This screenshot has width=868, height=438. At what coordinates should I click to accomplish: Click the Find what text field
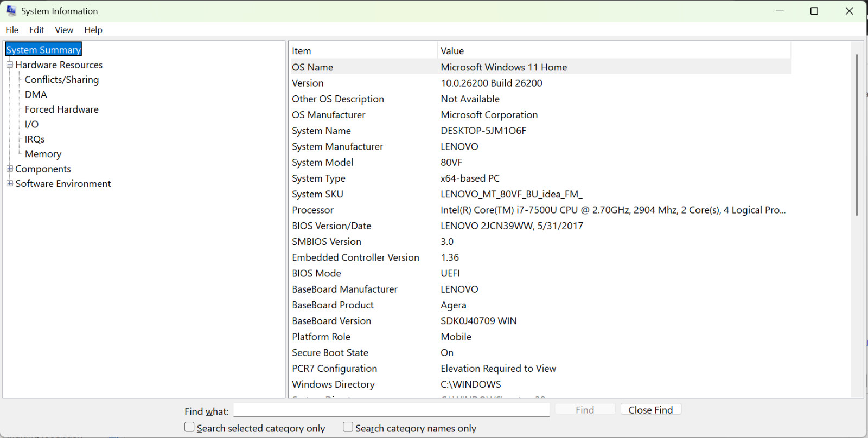click(x=391, y=410)
